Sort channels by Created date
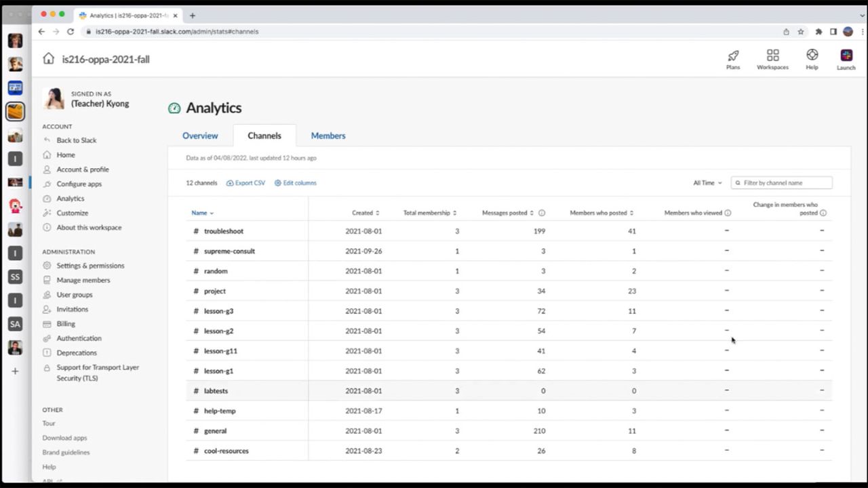Viewport: 868px width, 488px height. click(366, 213)
